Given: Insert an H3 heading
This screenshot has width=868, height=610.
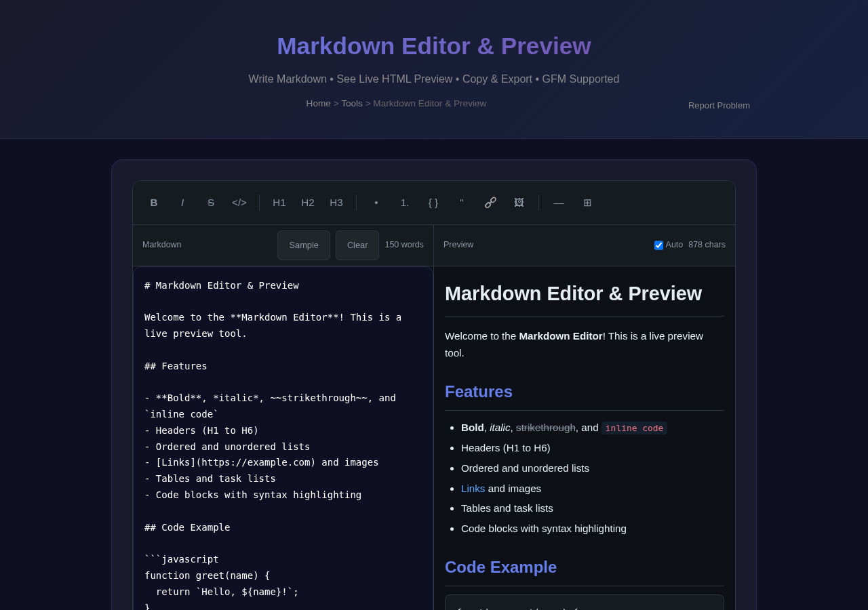Looking at the screenshot, I should coord(336,203).
